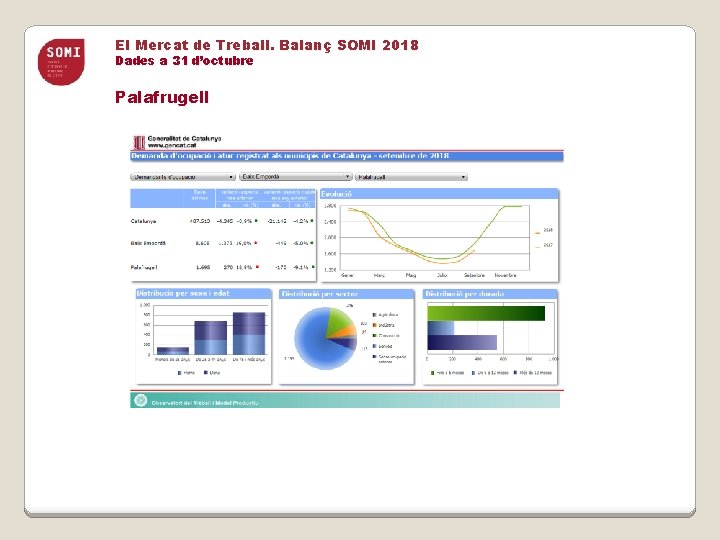
Task: Click the green 'Fins a 6 mesos' legend entry
Action: click(447, 373)
